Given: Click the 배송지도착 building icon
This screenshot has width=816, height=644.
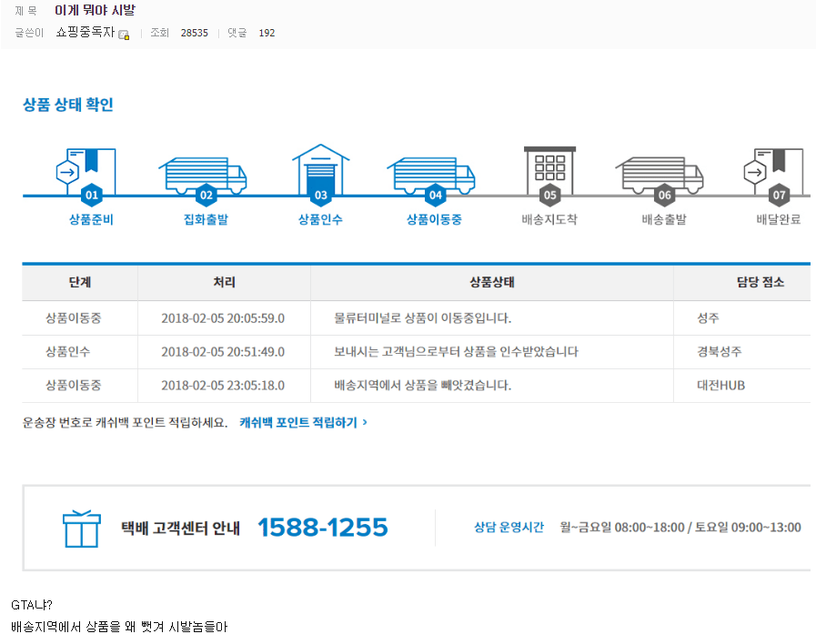Looking at the screenshot, I should 549,168.
